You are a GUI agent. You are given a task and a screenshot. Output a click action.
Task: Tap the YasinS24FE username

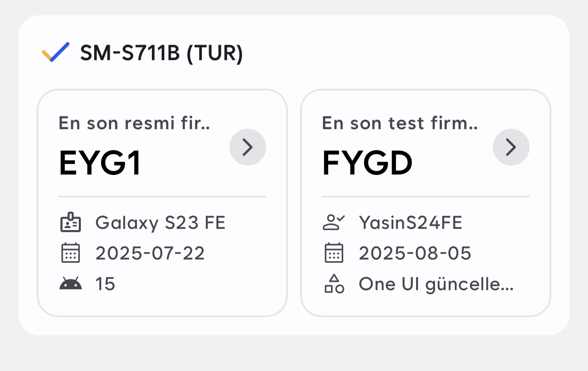click(x=410, y=223)
